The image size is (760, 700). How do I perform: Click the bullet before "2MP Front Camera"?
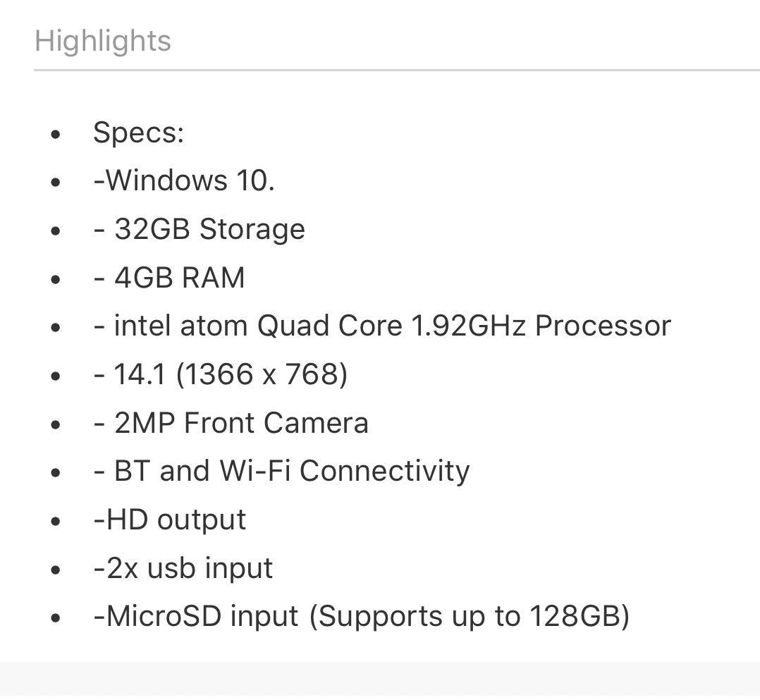(56, 424)
